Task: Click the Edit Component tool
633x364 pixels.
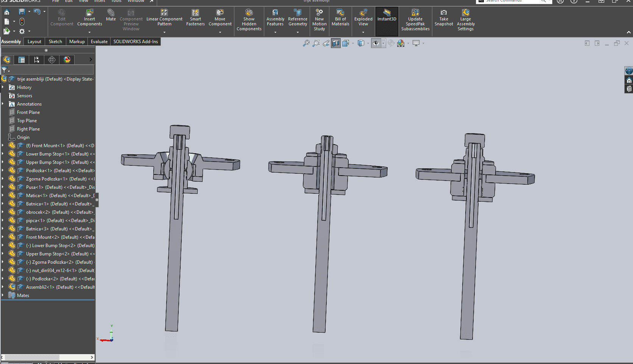Action: [x=62, y=18]
